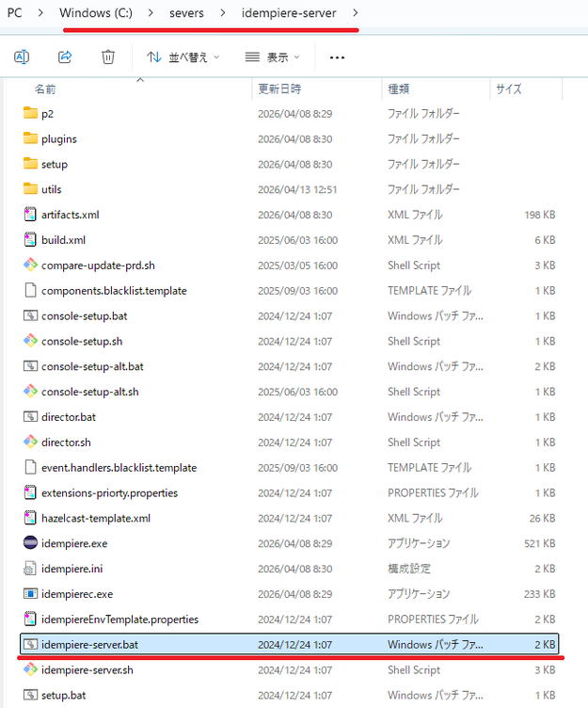Click the date 2025/03/05 16:00 of compare-update-prd.sh
The width and height of the screenshot is (588, 708).
point(298,265)
